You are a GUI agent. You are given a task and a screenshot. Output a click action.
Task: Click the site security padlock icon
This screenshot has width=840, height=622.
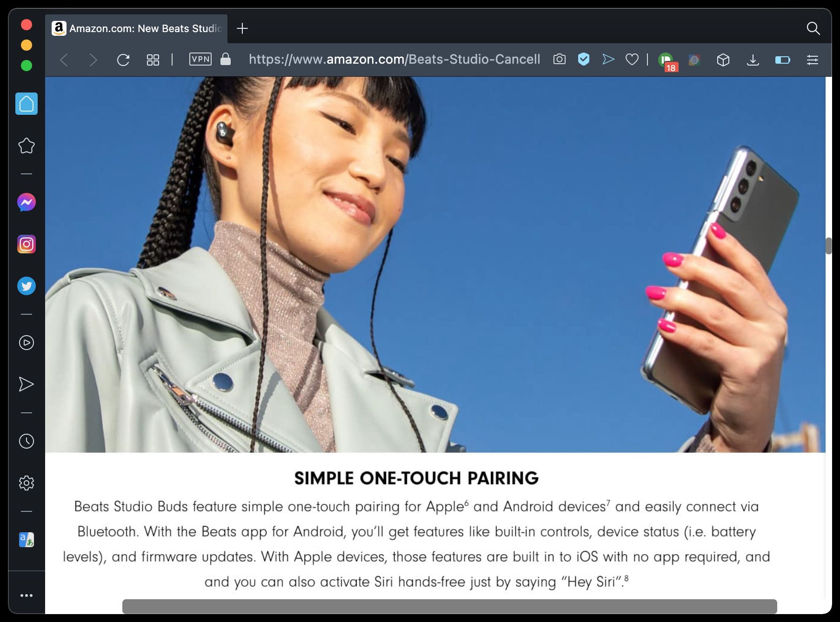click(x=226, y=59)
